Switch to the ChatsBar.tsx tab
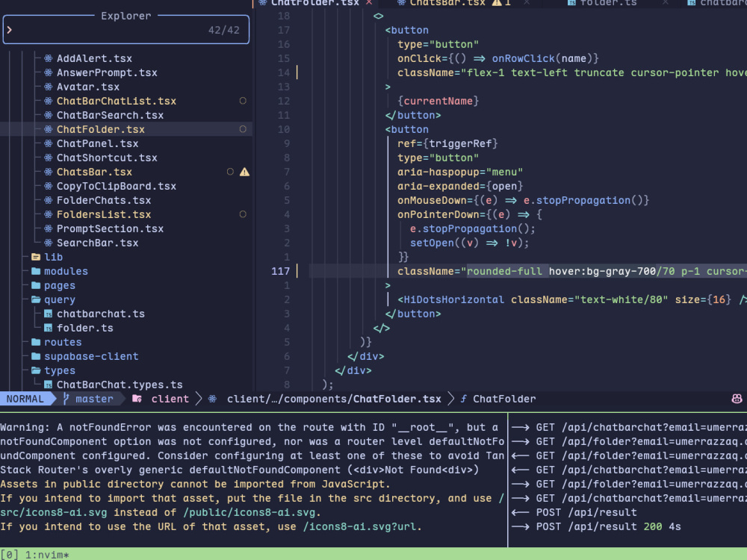747x560 pixels. (x=447, y=3)
